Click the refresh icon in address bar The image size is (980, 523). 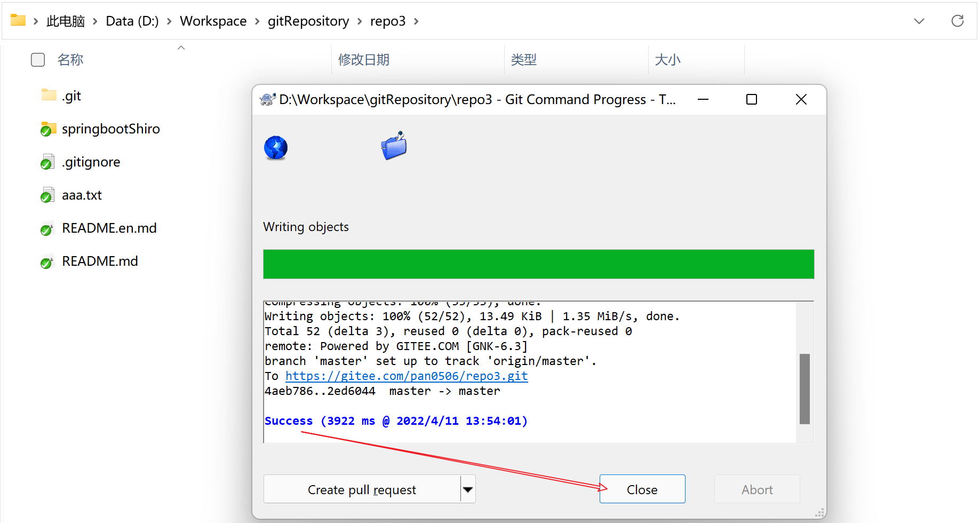tap(957, 21)
